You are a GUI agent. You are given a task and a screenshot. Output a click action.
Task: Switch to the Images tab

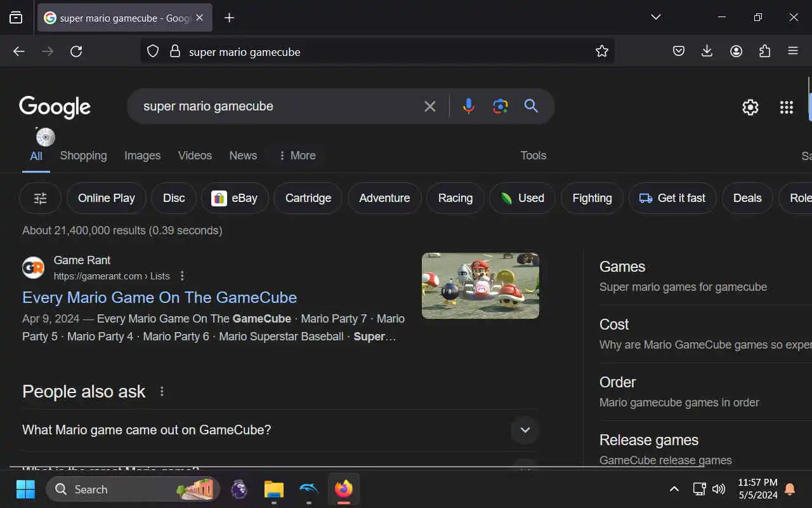142,156
